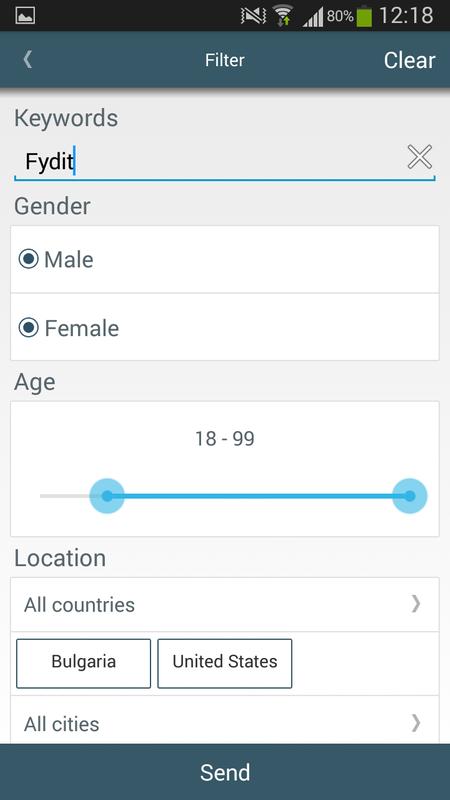Expand the All countries selector

(224, 605)
